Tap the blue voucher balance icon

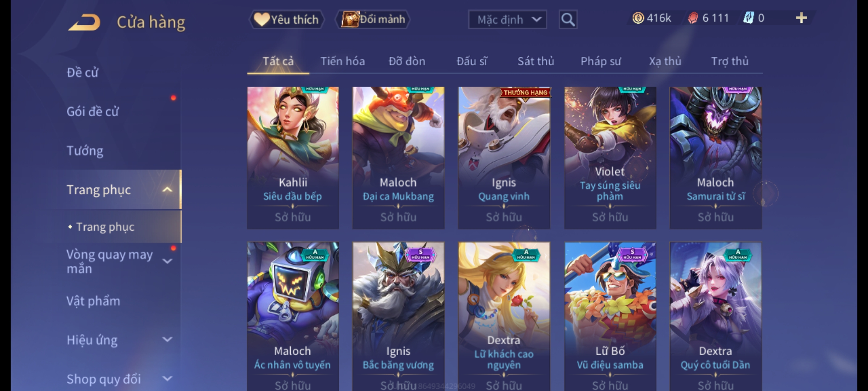coord(749,18)
